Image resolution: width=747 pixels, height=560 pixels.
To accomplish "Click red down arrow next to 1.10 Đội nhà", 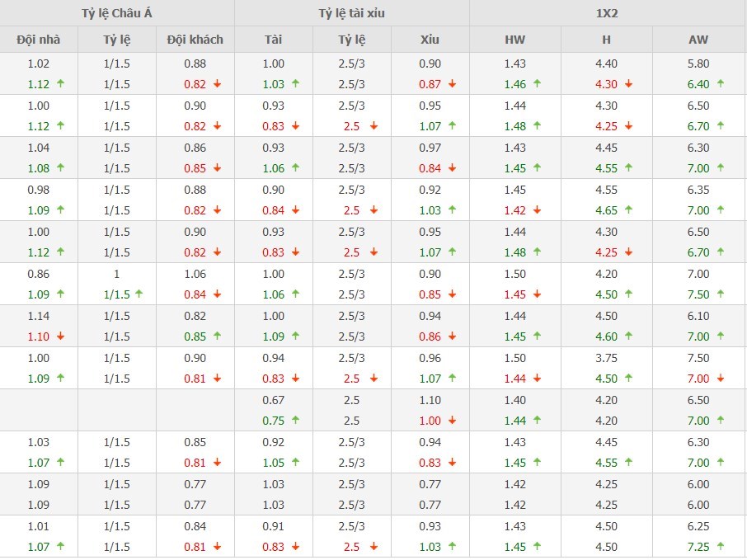I will pyautogui.click(x=59, y=336).
